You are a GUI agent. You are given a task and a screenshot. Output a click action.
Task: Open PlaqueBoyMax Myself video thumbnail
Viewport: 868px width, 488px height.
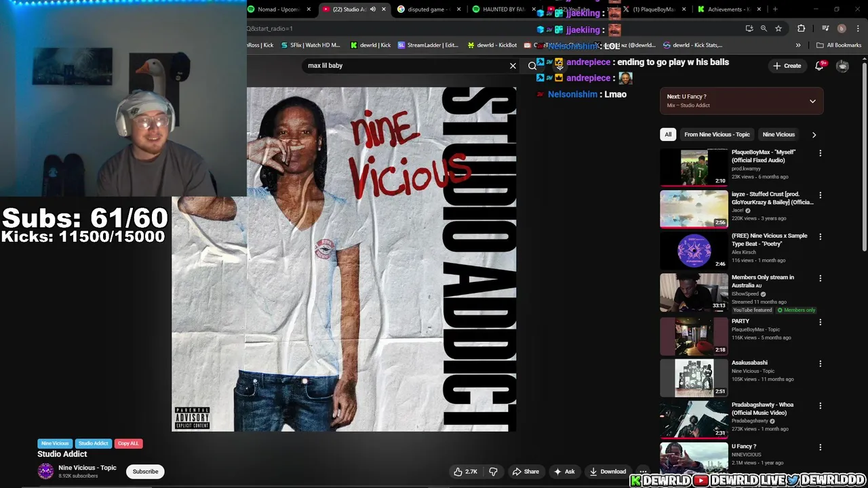click(x=694, y=167)
